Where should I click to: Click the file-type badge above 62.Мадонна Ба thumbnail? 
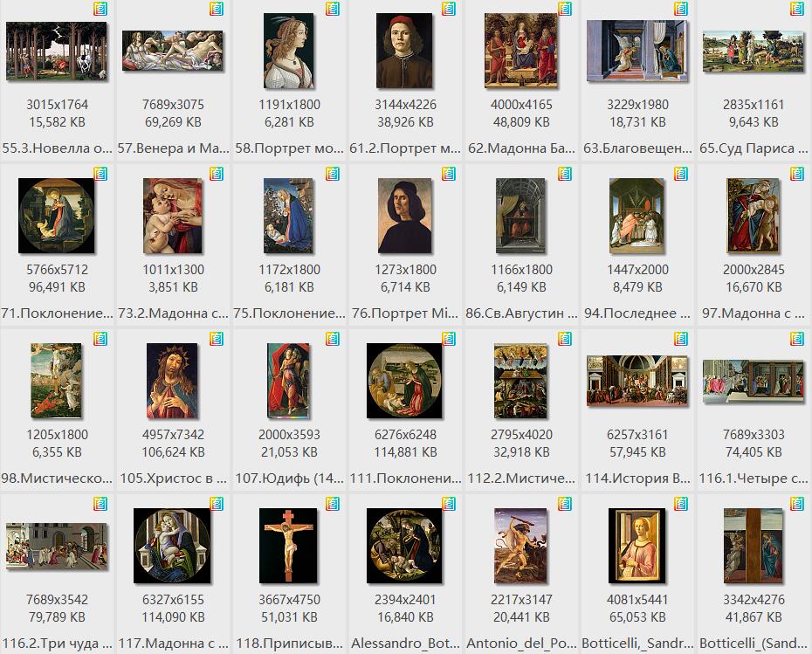pyautogui.click(x=564, y=9)
